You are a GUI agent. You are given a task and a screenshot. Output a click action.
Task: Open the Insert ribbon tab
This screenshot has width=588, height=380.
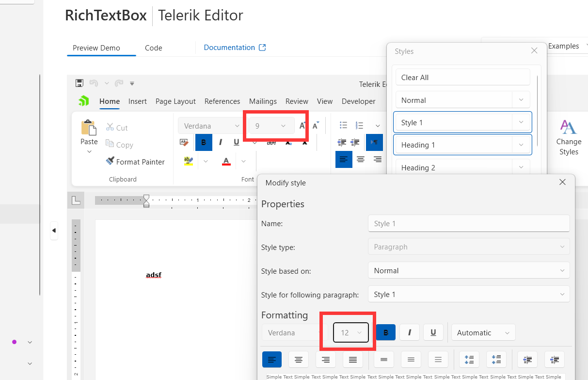tap(138, 101)
